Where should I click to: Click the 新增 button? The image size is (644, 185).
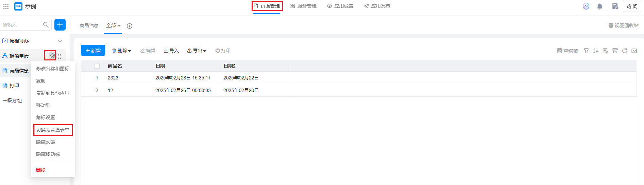pyautogui.click(x=93, y=50)
